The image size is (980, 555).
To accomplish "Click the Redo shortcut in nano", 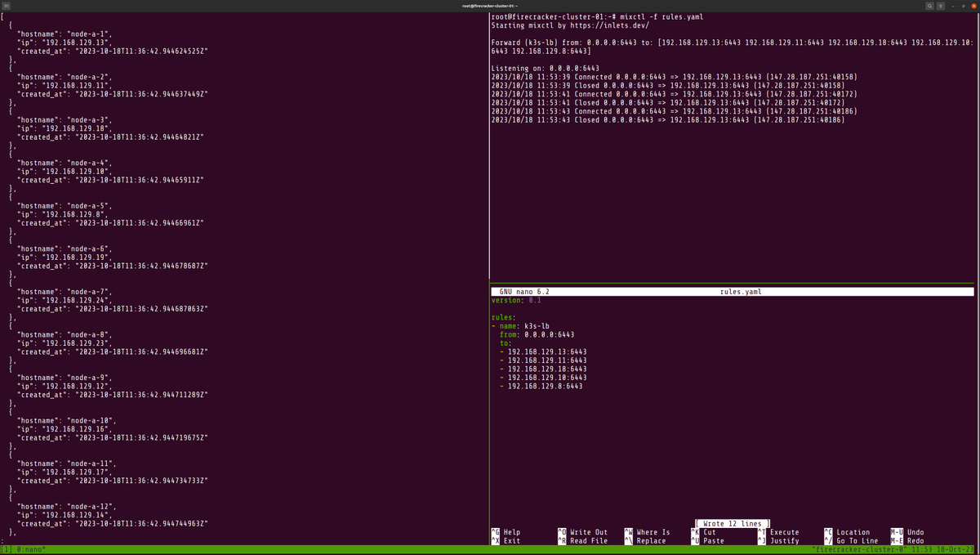I will pos(907,541).
